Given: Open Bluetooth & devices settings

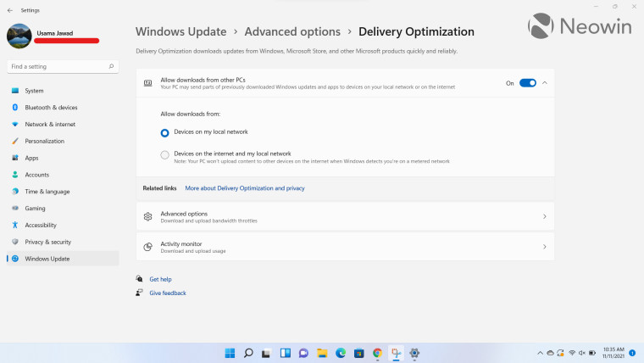Looking at the screenshot, I should coord(63,108).
